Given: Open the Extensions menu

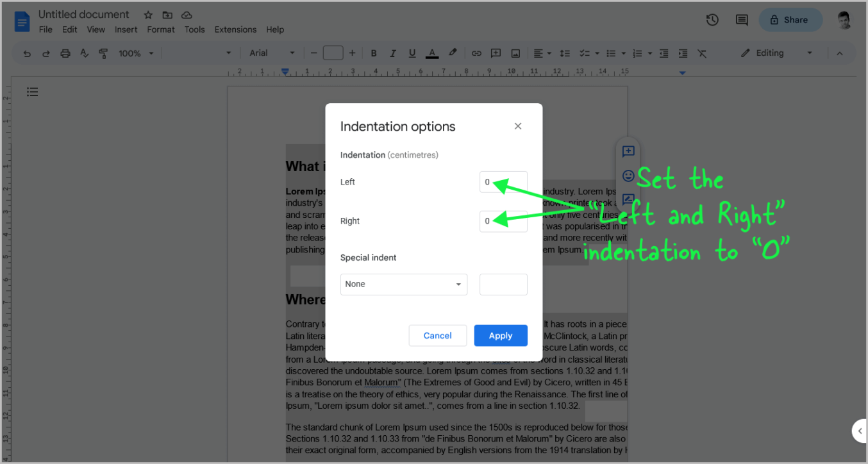Looking at the screenshot, I should (235, 29).
